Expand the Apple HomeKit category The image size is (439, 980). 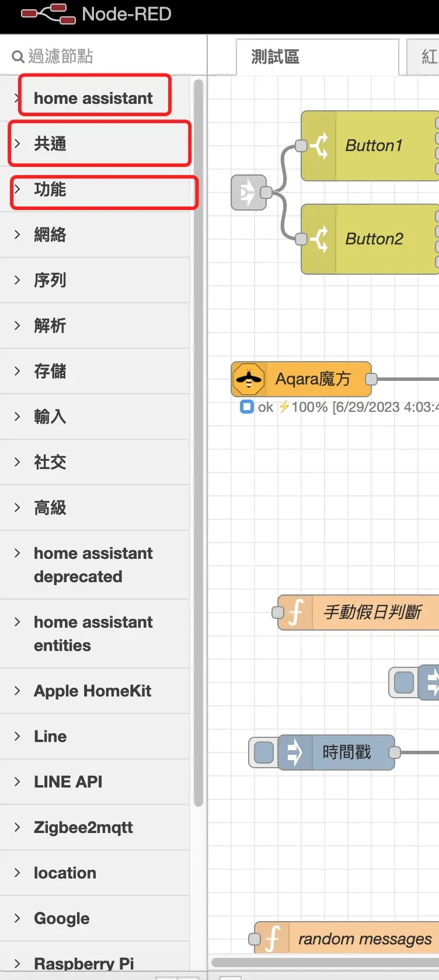(95, 691)
